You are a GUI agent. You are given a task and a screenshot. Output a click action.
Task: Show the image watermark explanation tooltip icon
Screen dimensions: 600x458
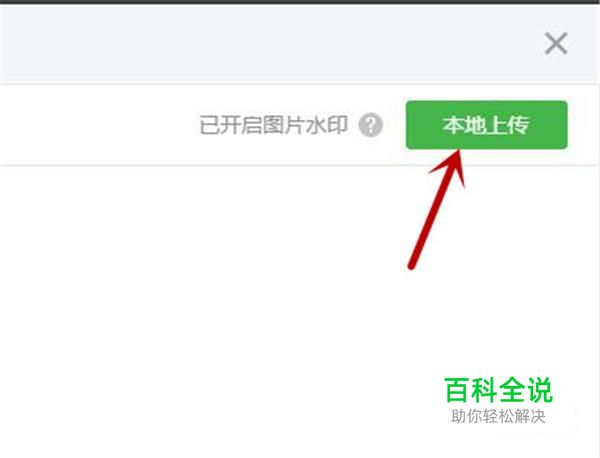point(370,125)
